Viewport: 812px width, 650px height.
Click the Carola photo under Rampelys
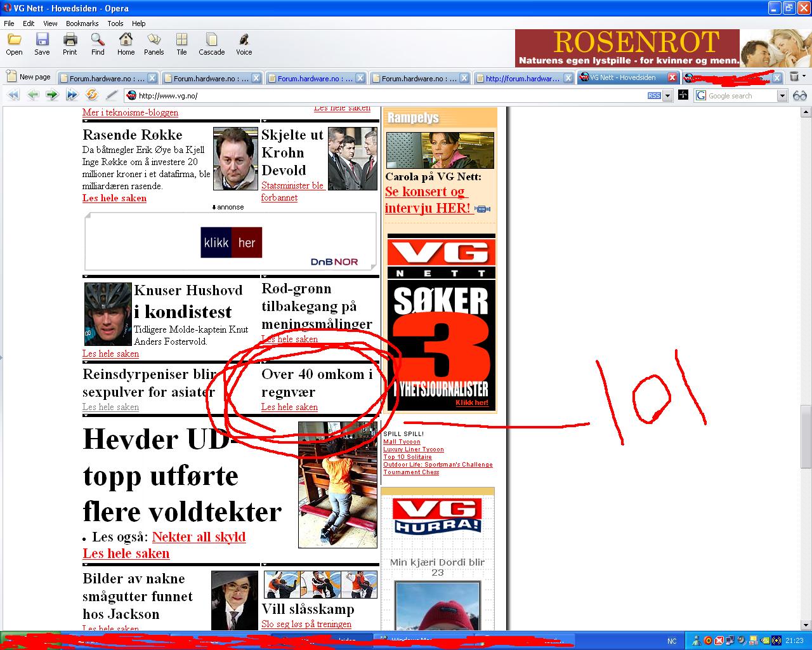(440, 150)
